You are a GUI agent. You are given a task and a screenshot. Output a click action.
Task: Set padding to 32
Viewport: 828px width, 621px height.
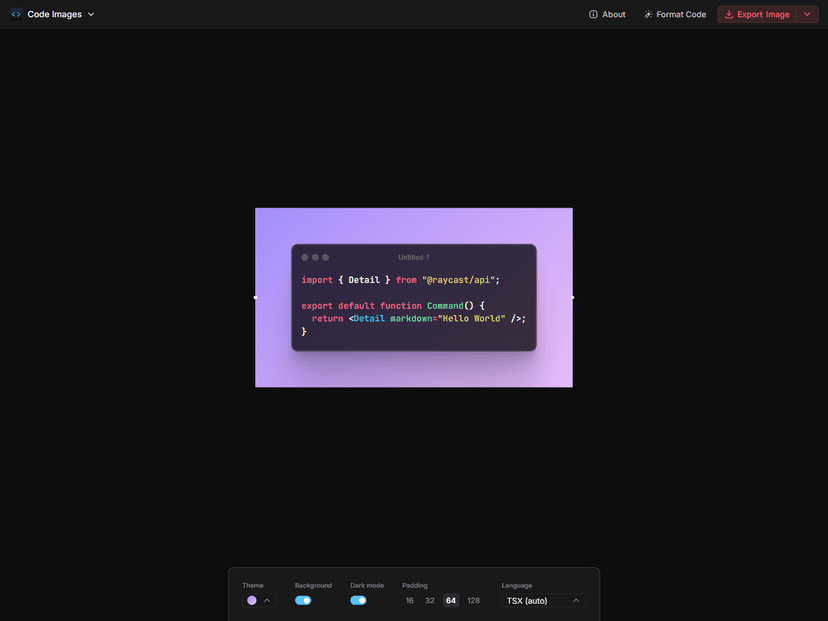pos(430,600)
